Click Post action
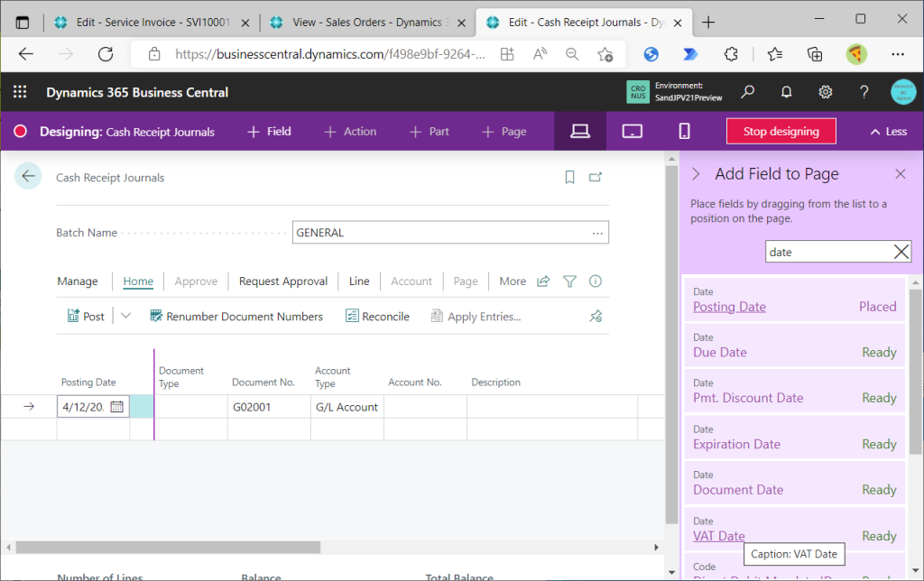This screenshot has width=924, height=581. pos(86,317)
